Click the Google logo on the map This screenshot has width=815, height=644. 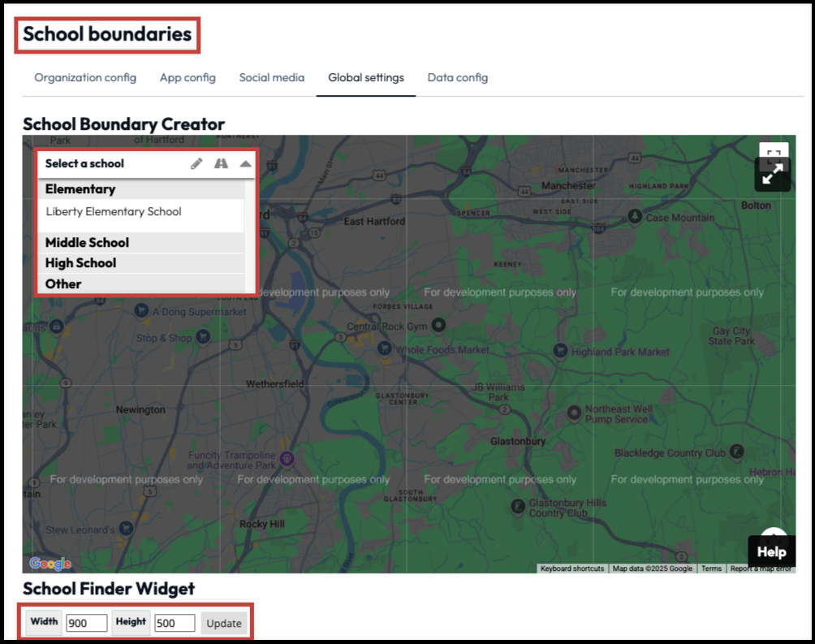(50, 564)
